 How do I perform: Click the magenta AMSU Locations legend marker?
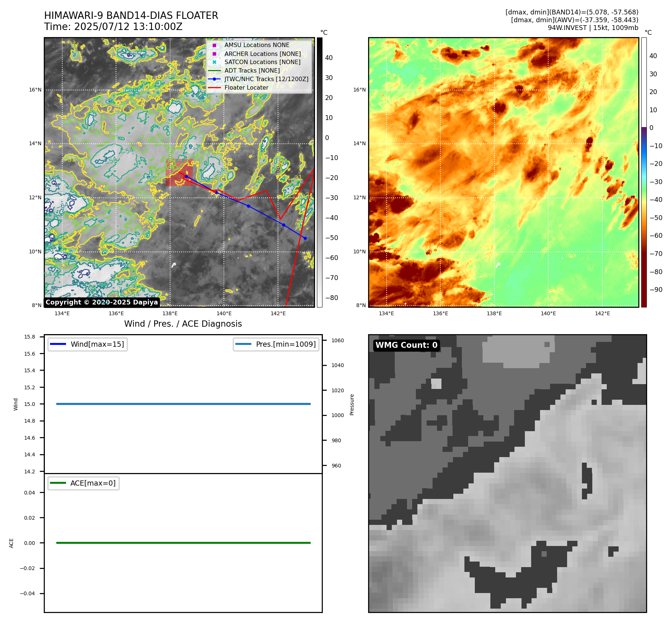(x=214, y=45)
